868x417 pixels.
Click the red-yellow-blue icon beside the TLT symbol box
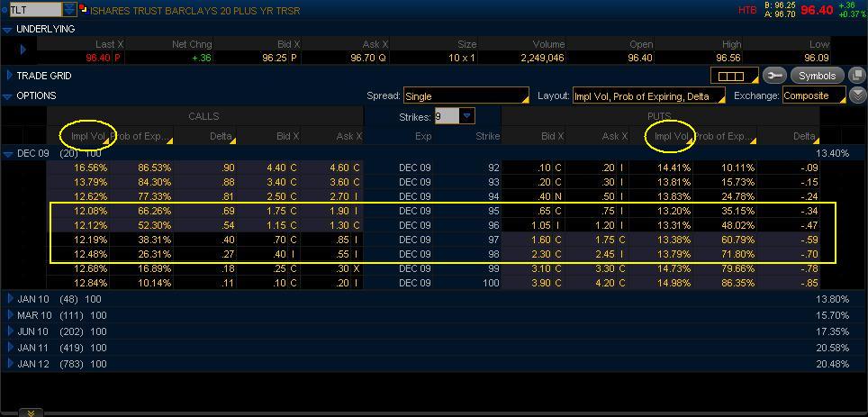point(85,10)
